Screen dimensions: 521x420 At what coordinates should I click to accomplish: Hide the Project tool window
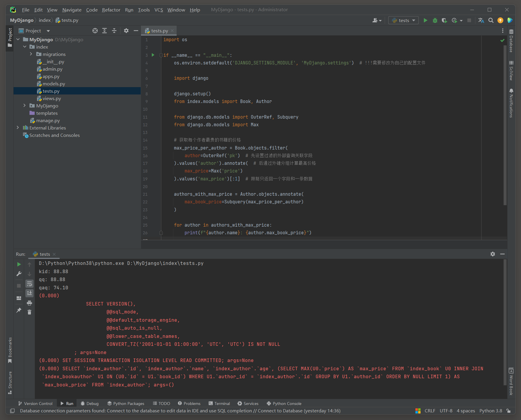(136, 31)
